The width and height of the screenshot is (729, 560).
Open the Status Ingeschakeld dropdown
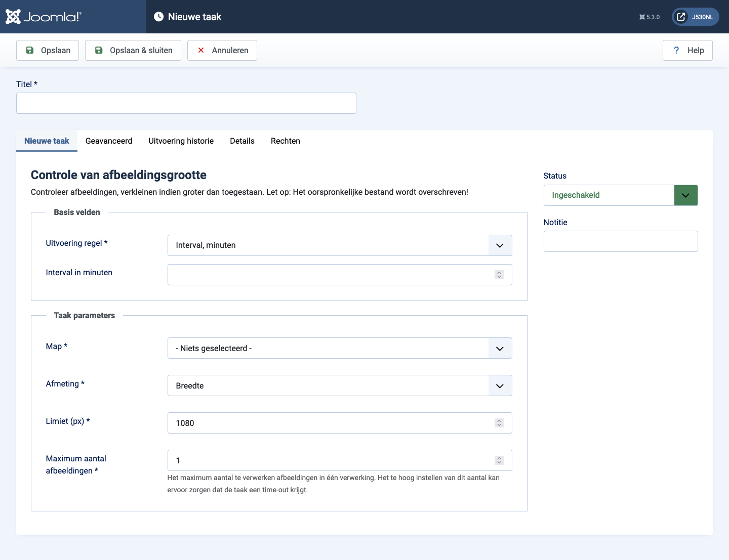621,195
